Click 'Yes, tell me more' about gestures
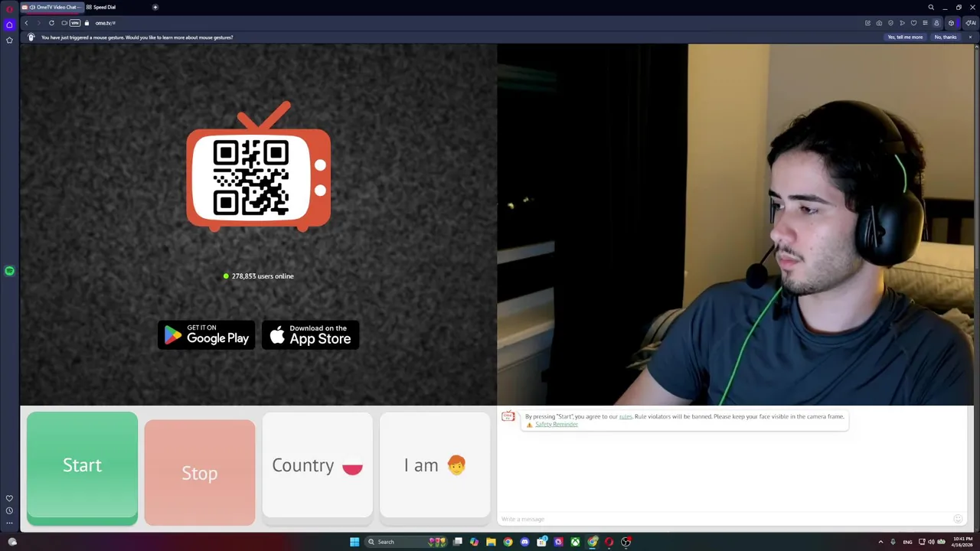The image size is (980, 551). click(x=905, y=37)
